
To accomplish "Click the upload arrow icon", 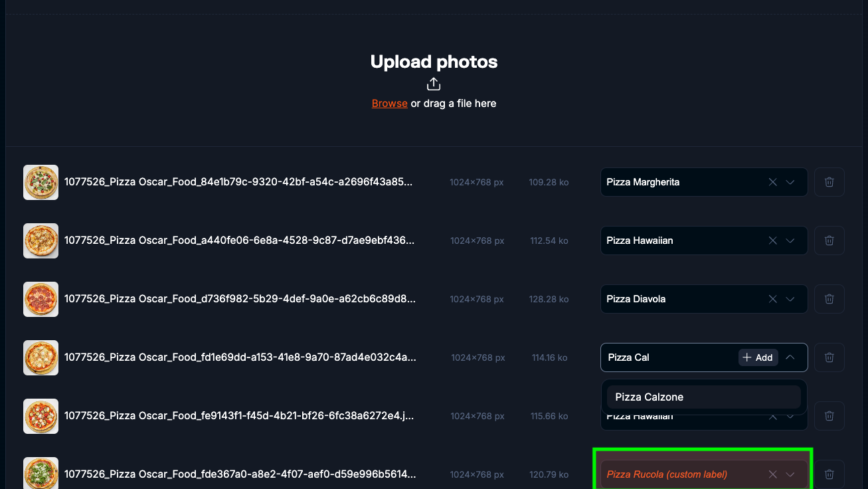I will pyautogui.click(x=434, y=84).
